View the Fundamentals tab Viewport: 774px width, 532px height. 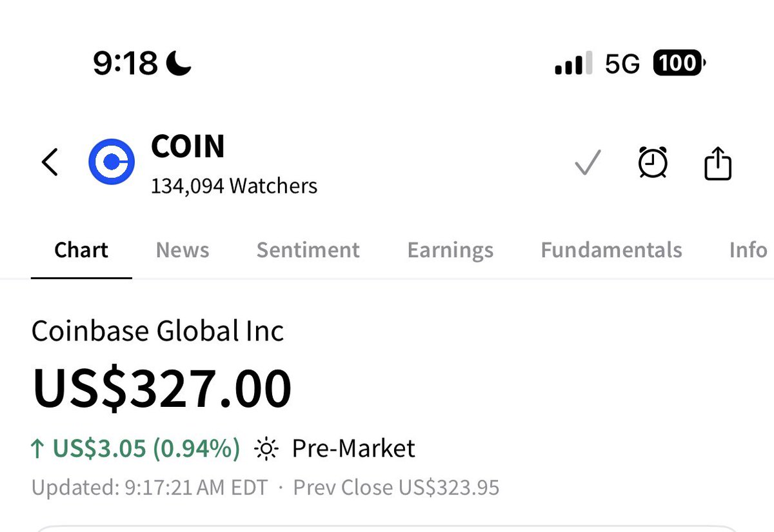pyautogui.click(x=611, y=250)
